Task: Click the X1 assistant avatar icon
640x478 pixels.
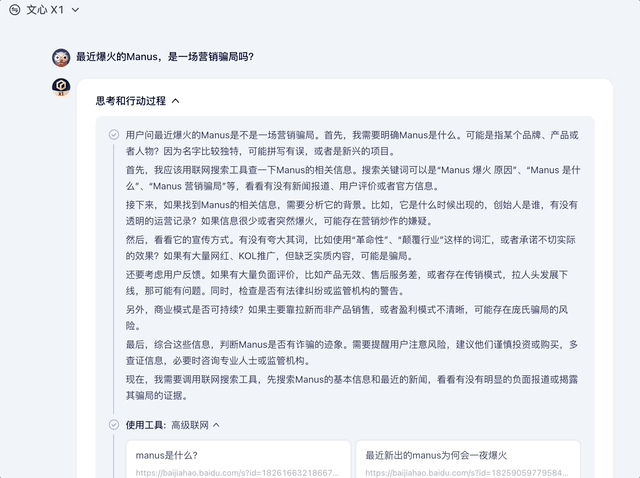Action: coord(61,88)
